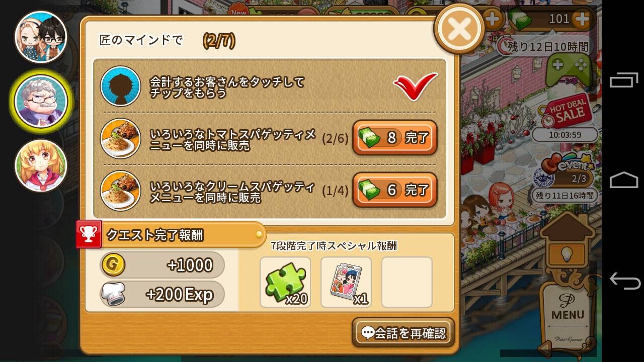The width and height of the screenshot is (644, 362).
Task: Select the couple characters quest avatar
Action: 41,37
